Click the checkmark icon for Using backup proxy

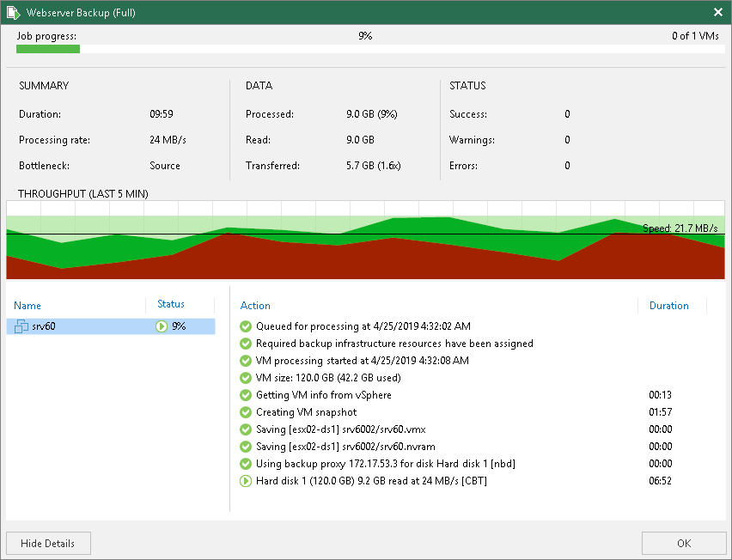tap(246, 464)
